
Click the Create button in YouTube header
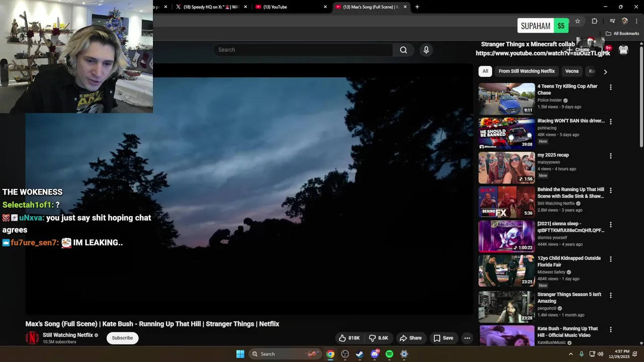point(579,50)
